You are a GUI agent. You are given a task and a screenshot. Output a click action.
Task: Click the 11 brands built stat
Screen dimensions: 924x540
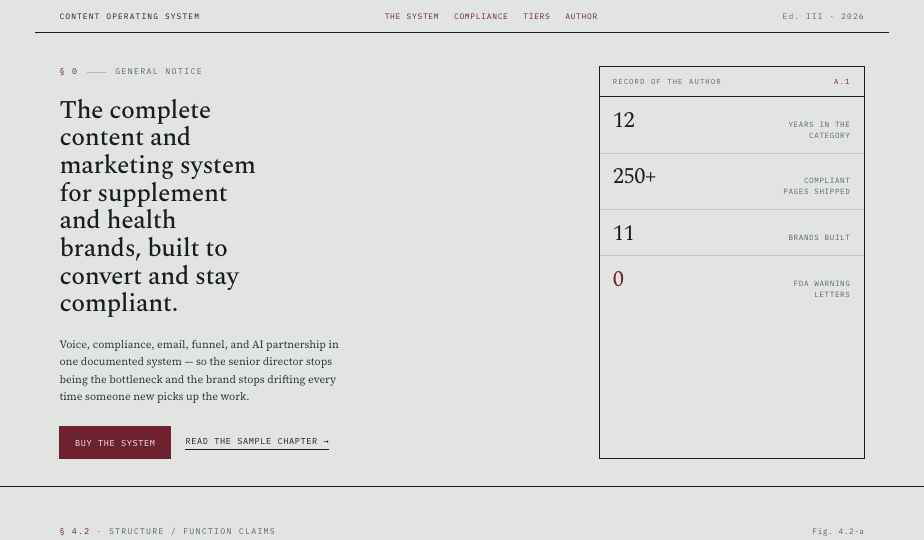(732, 233)
